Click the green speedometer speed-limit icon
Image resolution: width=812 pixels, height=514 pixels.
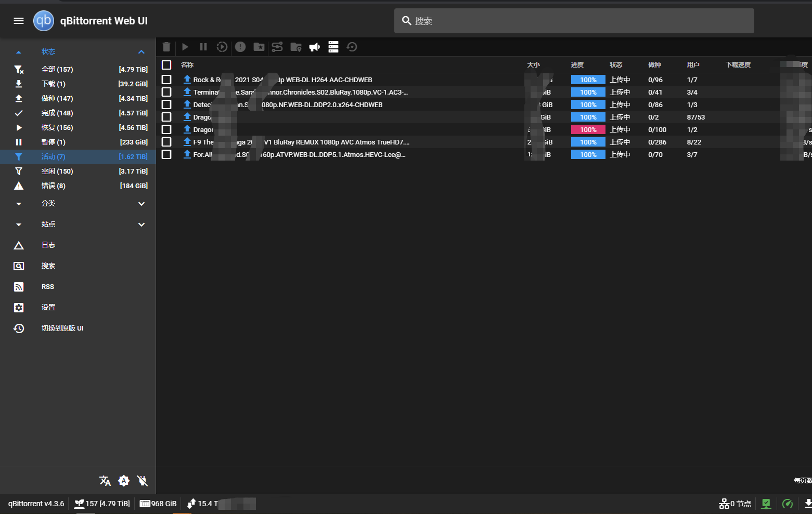pos(788,504)
